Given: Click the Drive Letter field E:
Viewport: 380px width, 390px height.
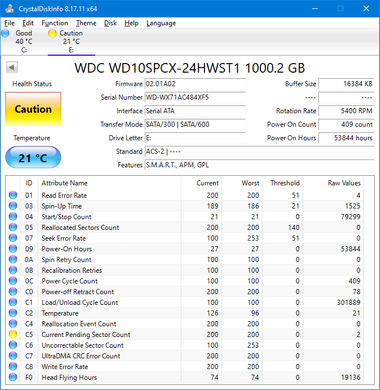Looking at the screenshot, I should [x=195, y=138].
